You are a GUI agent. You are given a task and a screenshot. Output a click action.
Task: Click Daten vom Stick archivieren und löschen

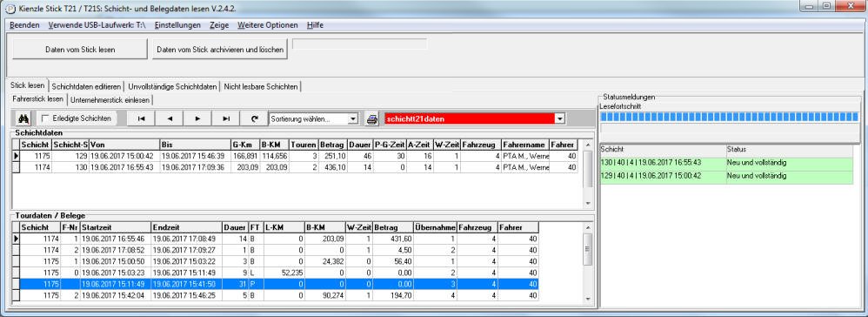[x=220, y=50]
